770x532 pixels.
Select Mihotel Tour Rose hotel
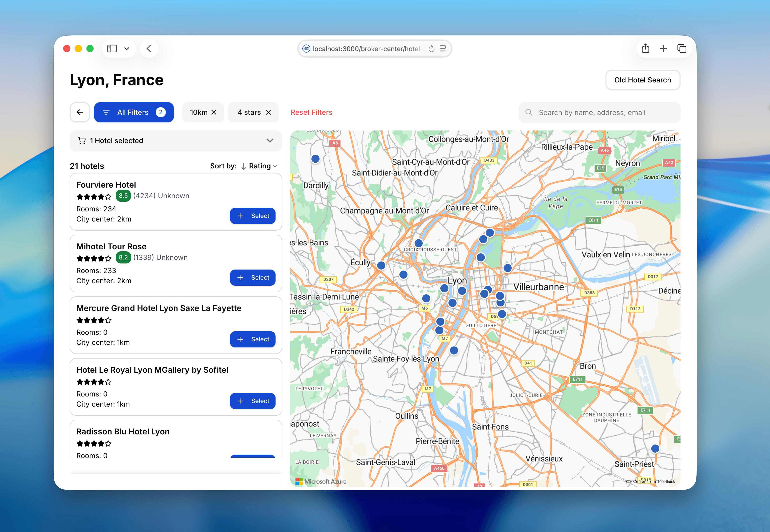[253, 278]
